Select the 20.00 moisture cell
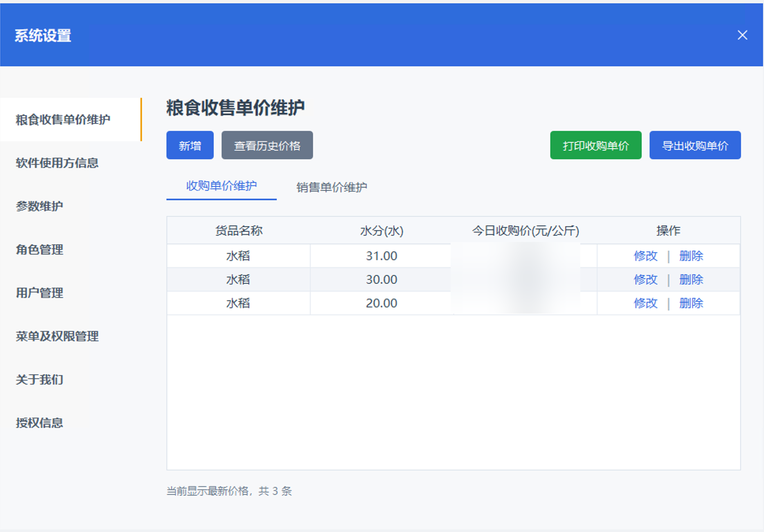Image resolution: width=764 pixels, height=532 pixels. point(382,303)
